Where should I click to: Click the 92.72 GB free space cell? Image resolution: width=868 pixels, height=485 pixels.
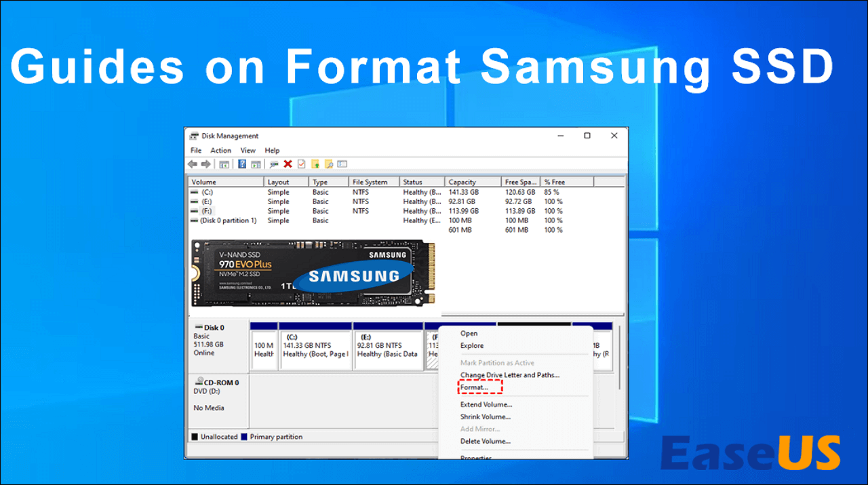tap(518, 202)
